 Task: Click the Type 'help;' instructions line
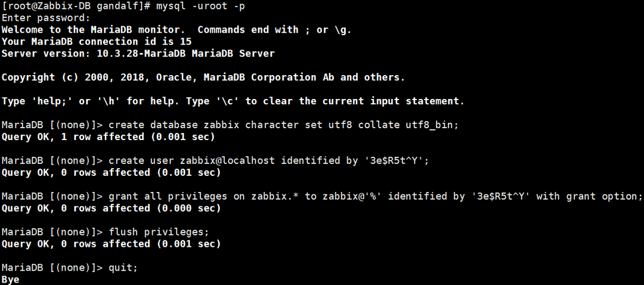pyautogui.click(x=233, y=101)
